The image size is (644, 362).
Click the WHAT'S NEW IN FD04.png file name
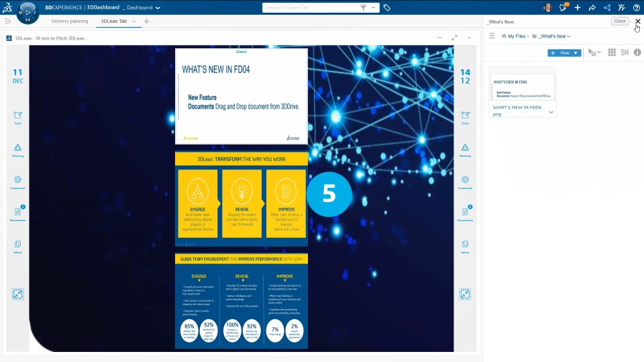(517, 111)
